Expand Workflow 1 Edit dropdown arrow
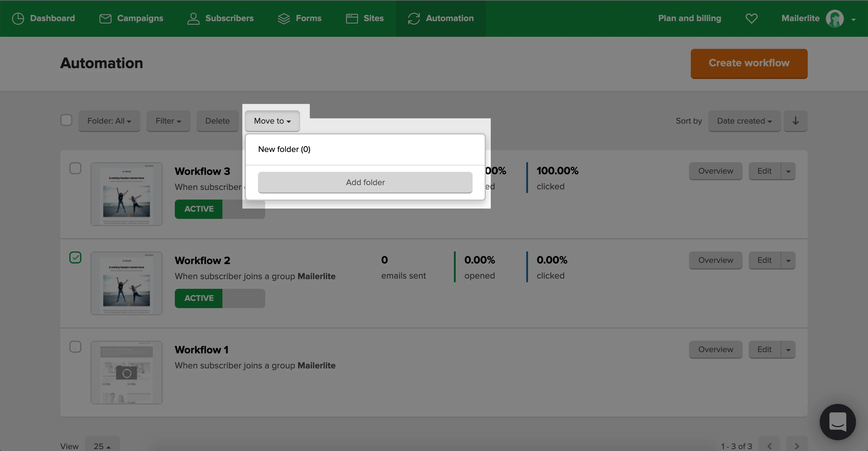Image resolution: width=868 pixels, height=451 pixels. click(x=788, y=350)
